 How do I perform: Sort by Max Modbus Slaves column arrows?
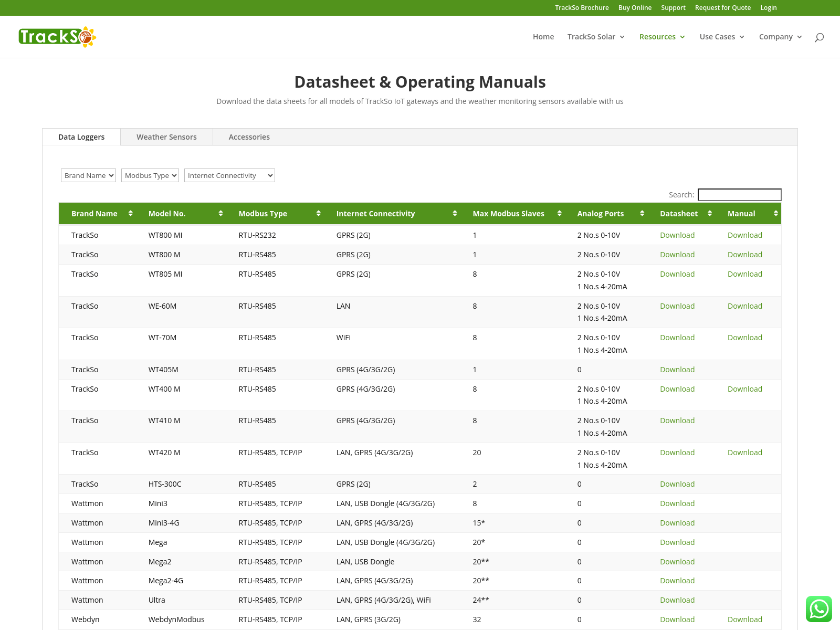559,213
